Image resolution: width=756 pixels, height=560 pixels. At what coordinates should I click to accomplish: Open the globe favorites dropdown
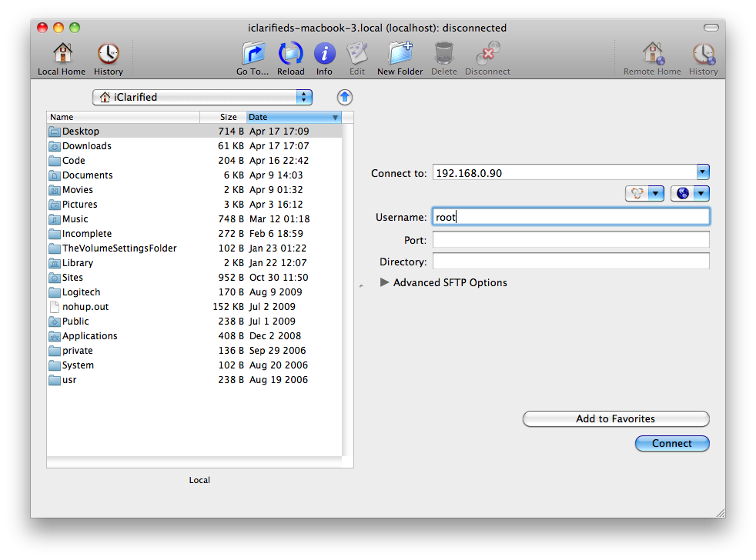click(690, 194)
